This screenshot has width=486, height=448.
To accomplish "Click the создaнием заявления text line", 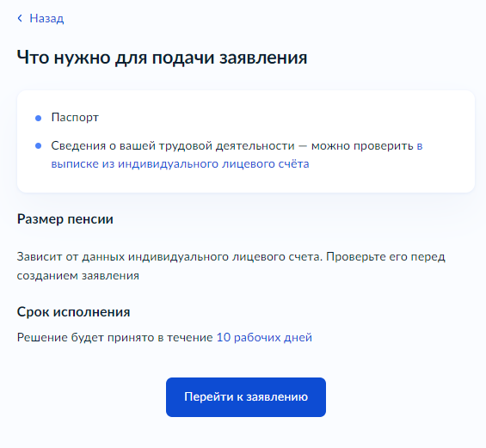I will (x=78, y=276).
